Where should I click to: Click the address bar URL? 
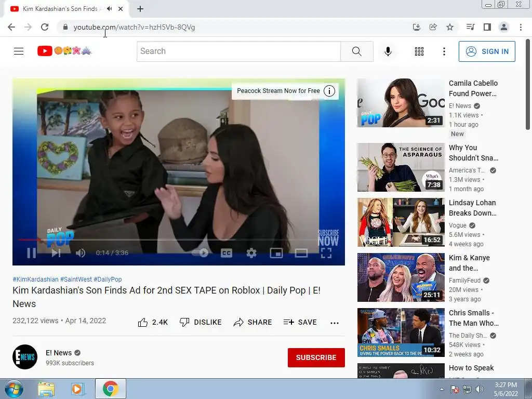134,27
